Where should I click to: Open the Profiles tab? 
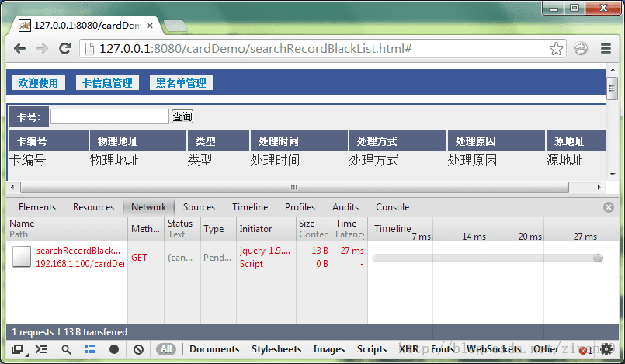300,207
